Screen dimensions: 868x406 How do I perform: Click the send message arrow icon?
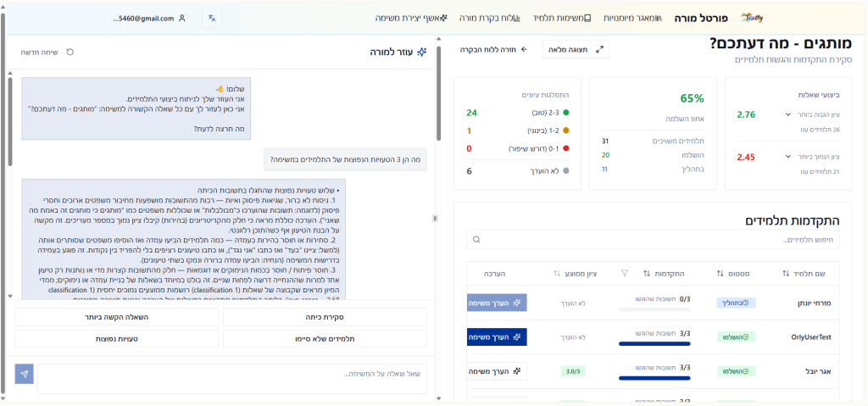[x=25, y=374]
